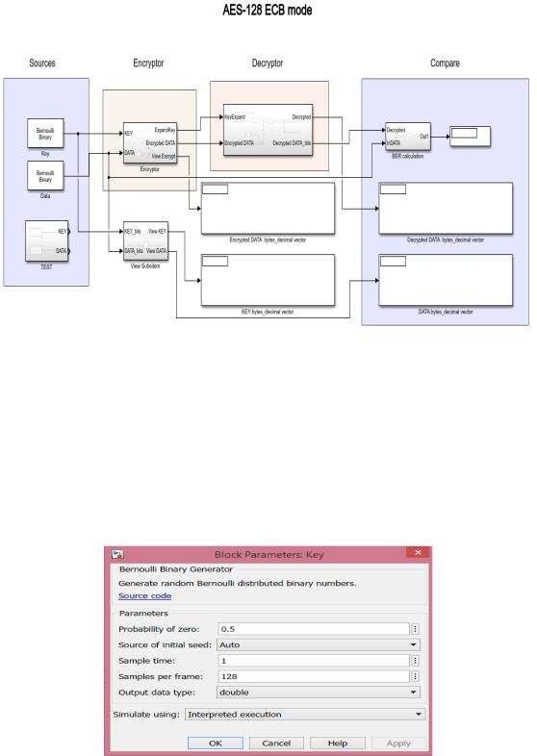
Task: Open the Source code link
Action: click(144, 596)
